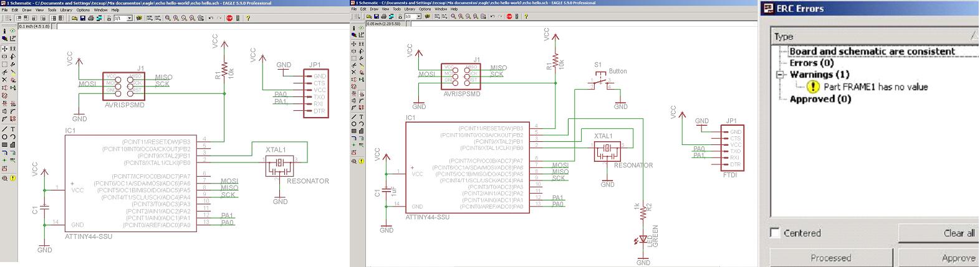980x267 pixels.
Task: Click command line field in right window
Action: [x=584, y=24]
